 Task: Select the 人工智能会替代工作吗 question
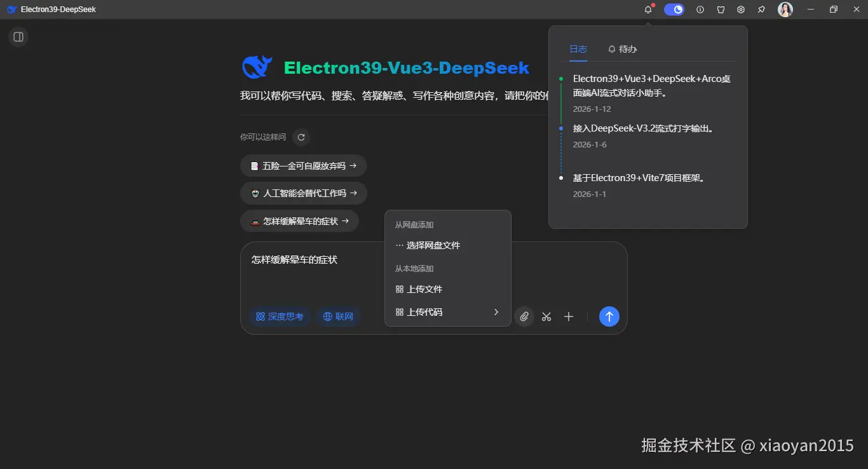[x=303, y=193]
